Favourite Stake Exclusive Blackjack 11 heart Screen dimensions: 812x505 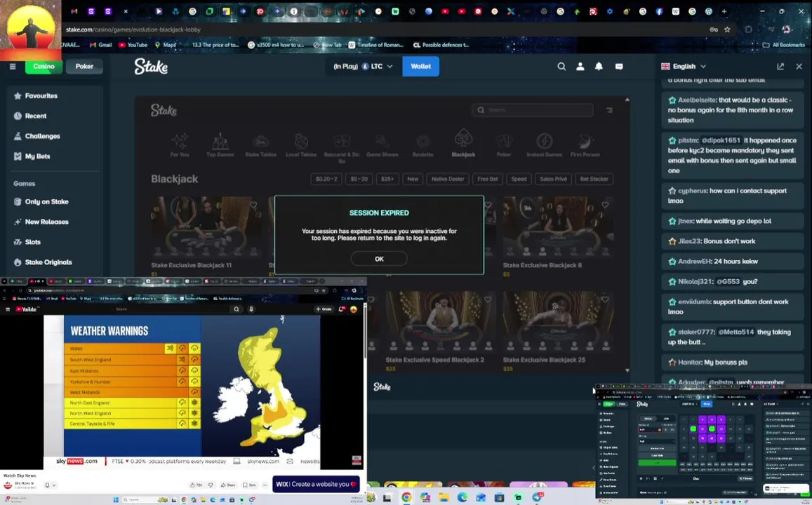(x=253, y=205)
